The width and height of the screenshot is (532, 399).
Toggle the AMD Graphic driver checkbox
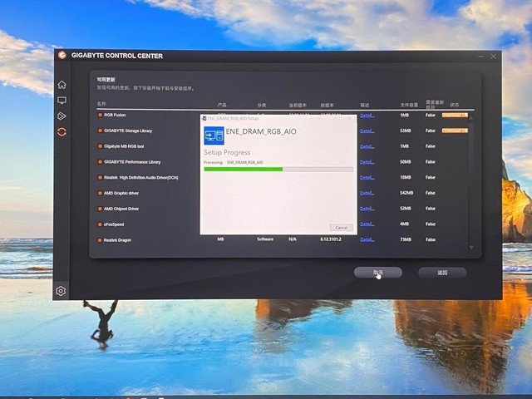[100, 193]
